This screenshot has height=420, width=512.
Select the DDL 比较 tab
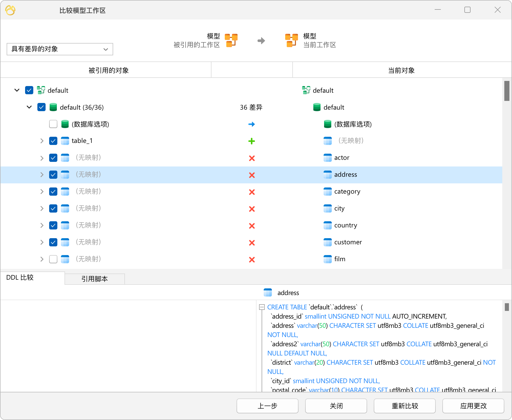pyautogui.click(x=20, y=277)
